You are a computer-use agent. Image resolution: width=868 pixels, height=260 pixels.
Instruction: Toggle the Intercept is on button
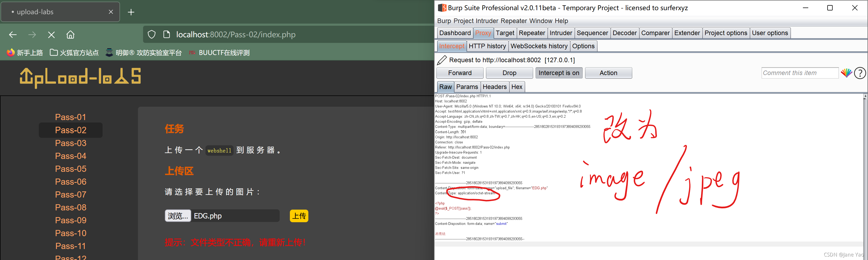pyautogui.click(x=559, y=73)
